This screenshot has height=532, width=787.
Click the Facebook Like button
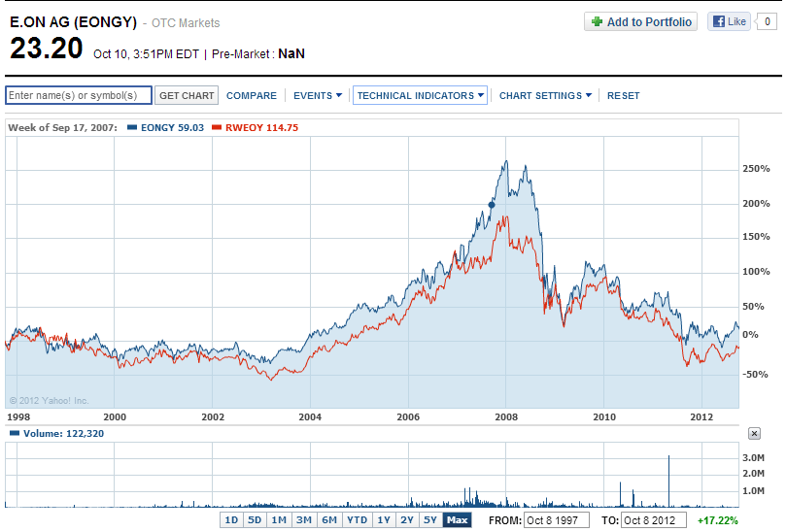coord(729,21)
